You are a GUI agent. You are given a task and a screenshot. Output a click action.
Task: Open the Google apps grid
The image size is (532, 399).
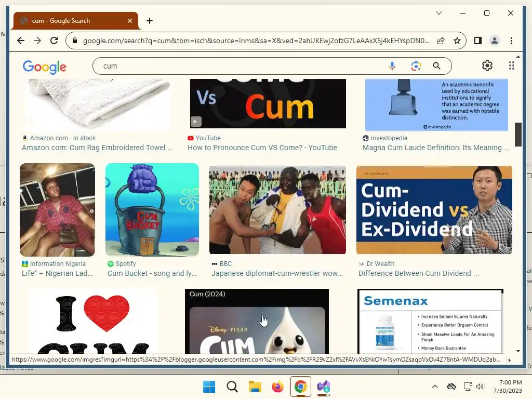[x=511, y=65]
